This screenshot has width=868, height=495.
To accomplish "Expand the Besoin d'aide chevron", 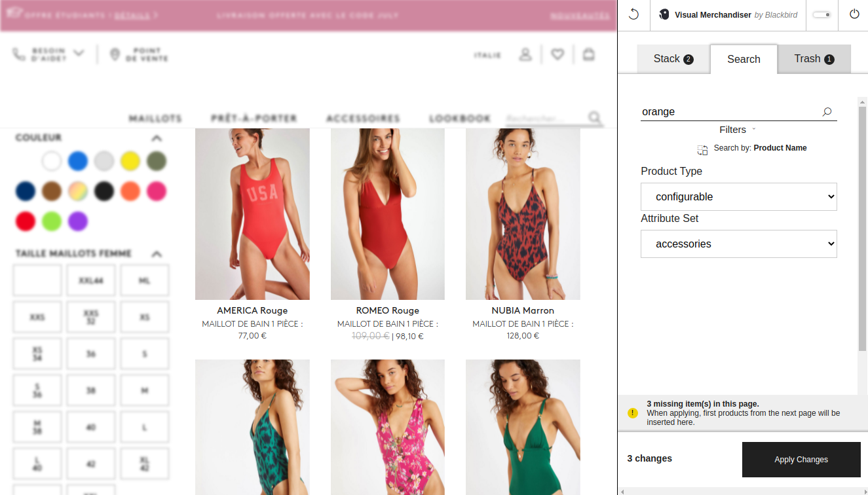I will pos(79,53).
